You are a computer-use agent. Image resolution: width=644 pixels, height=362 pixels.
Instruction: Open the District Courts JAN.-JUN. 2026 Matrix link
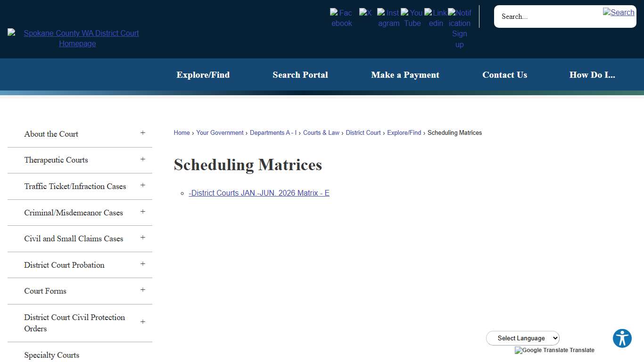coord(259,193)
